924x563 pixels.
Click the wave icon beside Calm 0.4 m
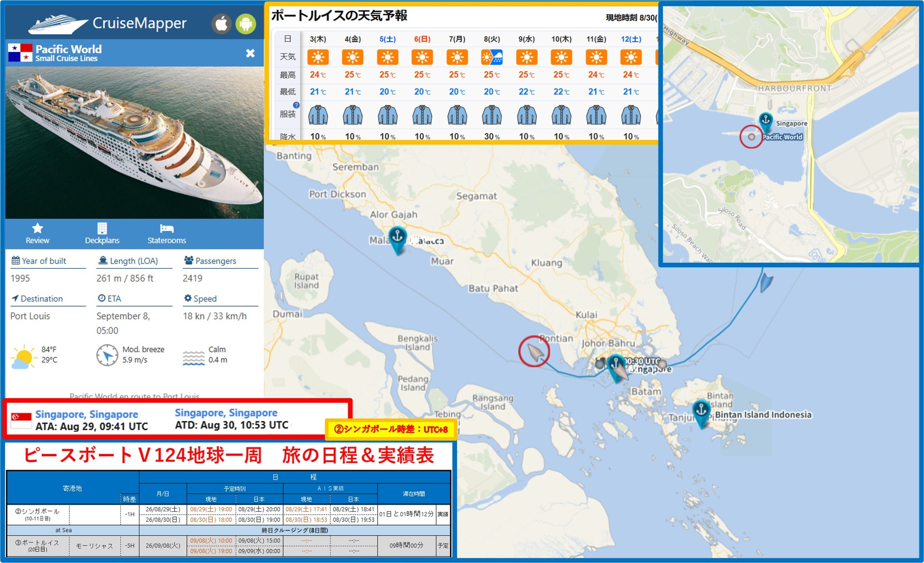click(194, 358)
